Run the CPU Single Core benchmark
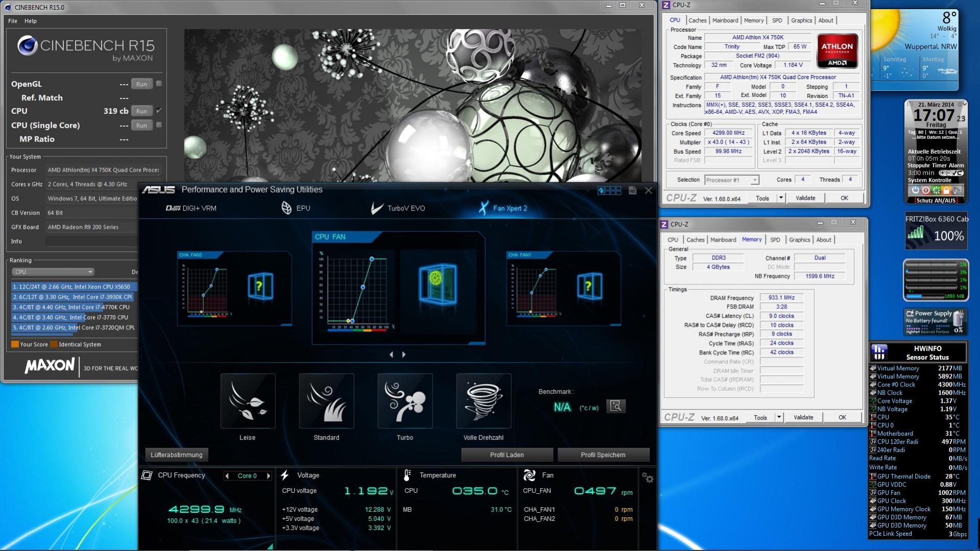The width and height of the screenshot is (980, 551). coord(141,125)
